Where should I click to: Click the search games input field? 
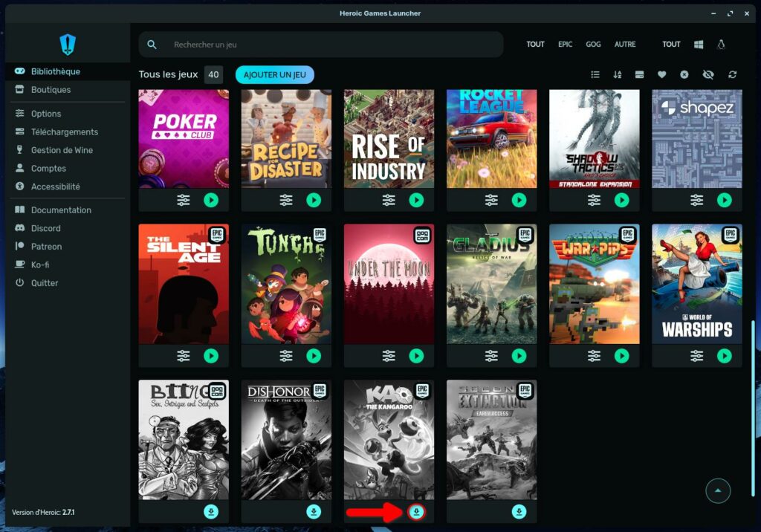point(327,45)
